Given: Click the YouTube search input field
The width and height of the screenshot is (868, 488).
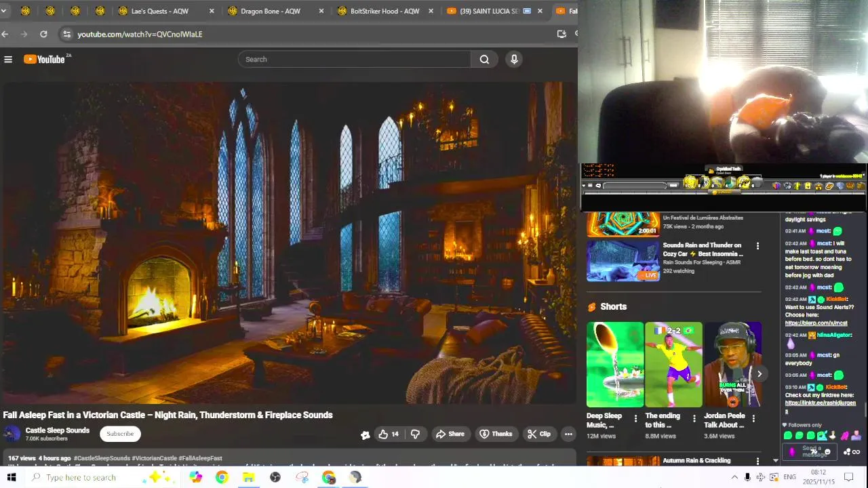Looking at the screenshot, I should [x=355, y=60].
